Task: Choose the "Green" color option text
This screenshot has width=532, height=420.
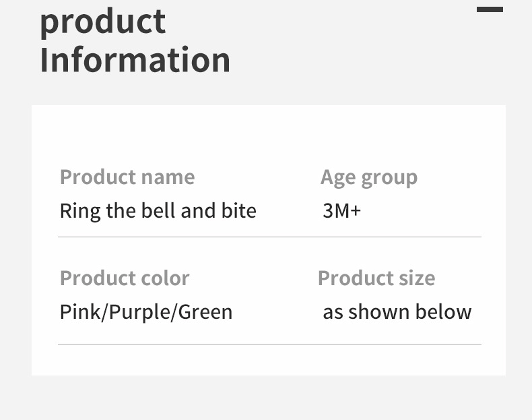Action: pyautogui.click(x=205, y=312)
